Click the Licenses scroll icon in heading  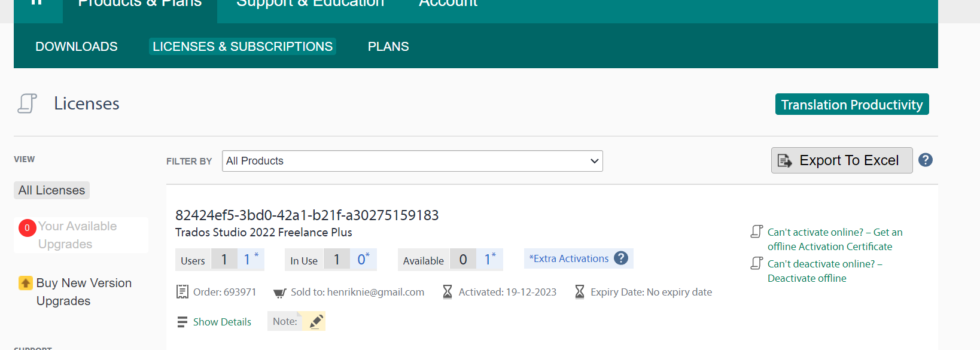click(x=27, y=104)
